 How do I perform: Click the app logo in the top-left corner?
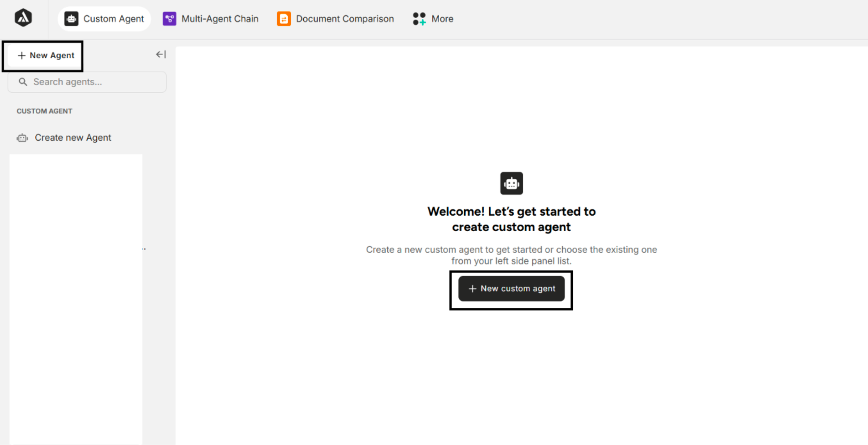(x=23, y=18)
